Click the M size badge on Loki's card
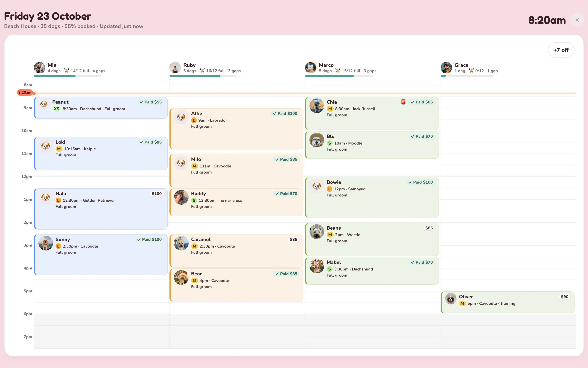 59,149
